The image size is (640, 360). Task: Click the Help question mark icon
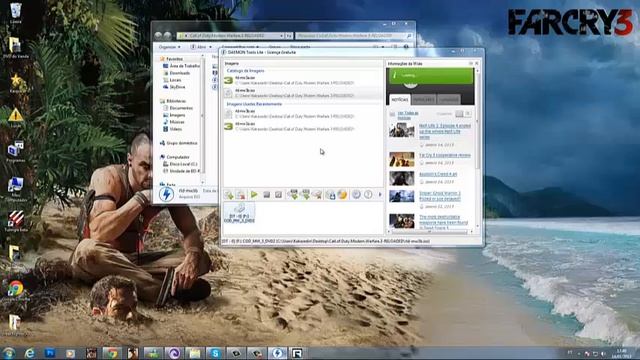[x=368, y=195]
